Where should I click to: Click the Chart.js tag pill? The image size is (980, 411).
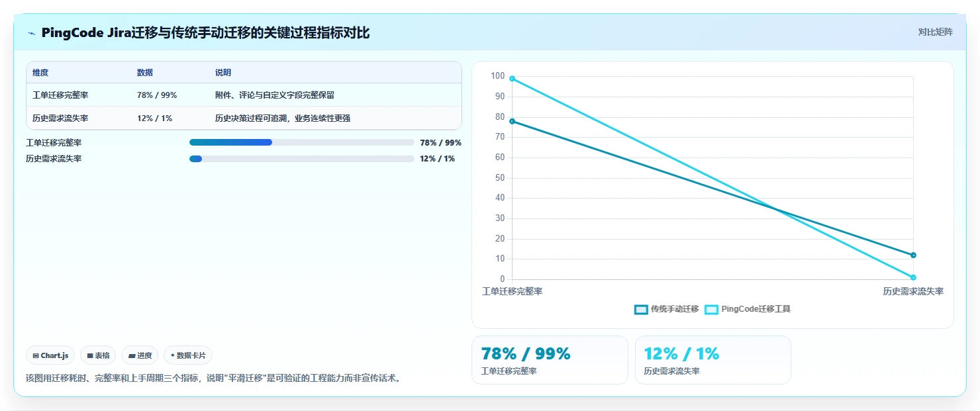point(51,355)
